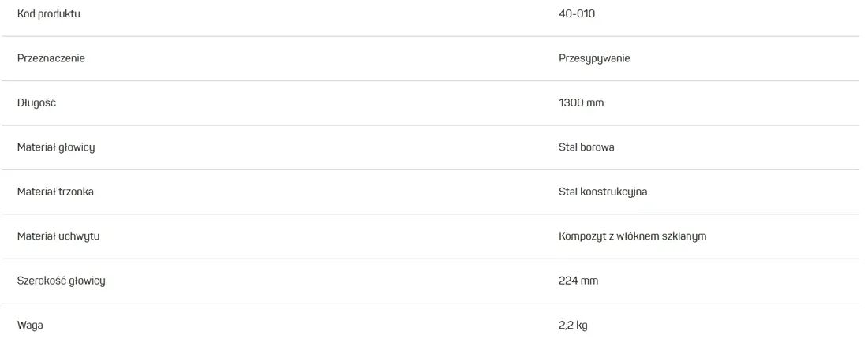Click the "Szerokość głowicy" label
868x346 pixels.
[x=61, y=281]
